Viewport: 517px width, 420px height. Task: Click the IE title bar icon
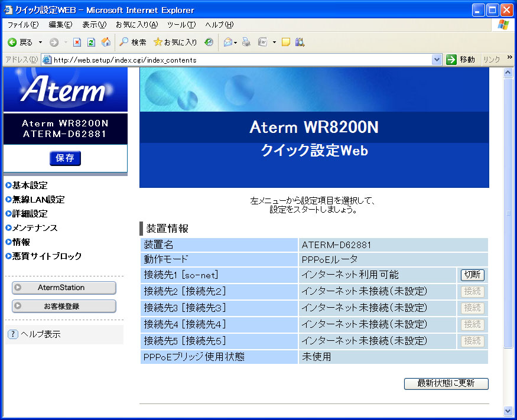[8, 10]
